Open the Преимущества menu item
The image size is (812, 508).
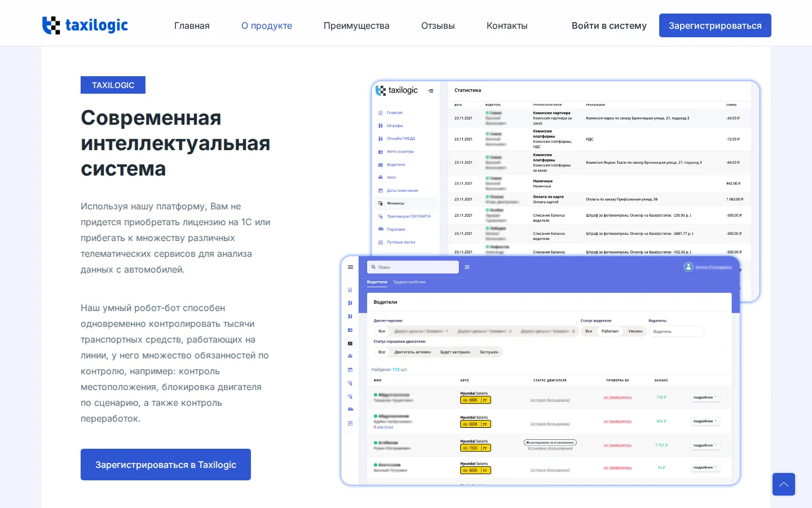356,25
